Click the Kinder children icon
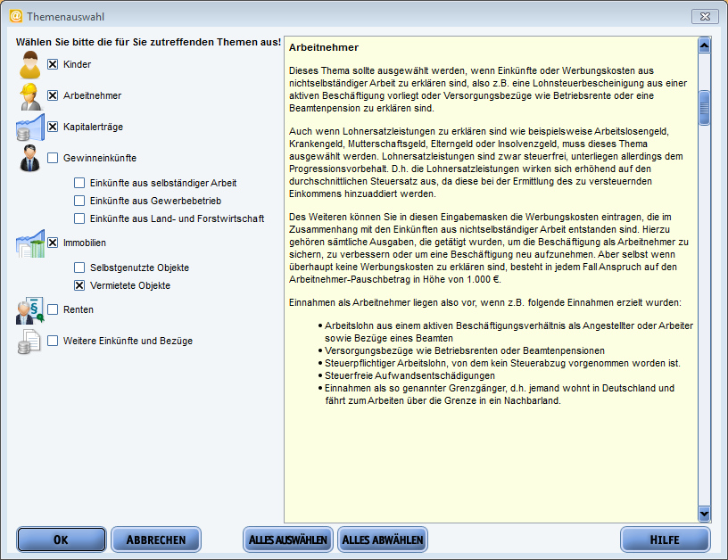Screen dimensions: 728x560 (x=29, y=65)
